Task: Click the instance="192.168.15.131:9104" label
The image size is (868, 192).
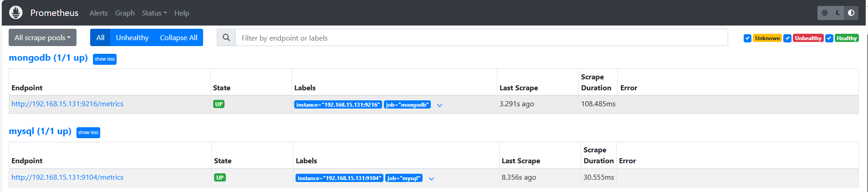Action: pyautogui.click(x=339, y=178)
